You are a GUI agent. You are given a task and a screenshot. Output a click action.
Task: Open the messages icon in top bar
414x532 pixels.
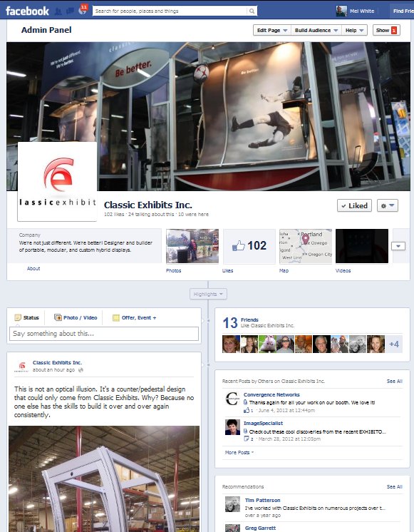(70, 11)
